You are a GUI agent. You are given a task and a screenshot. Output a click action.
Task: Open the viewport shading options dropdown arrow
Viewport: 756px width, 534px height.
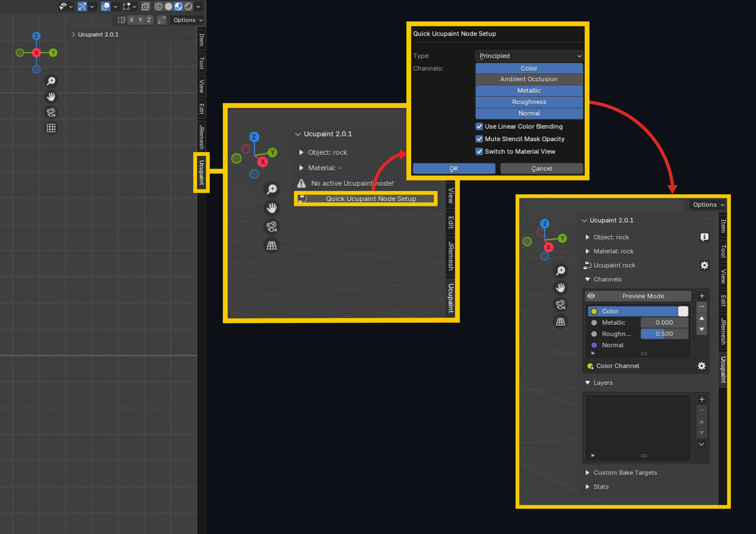(198, 6)
